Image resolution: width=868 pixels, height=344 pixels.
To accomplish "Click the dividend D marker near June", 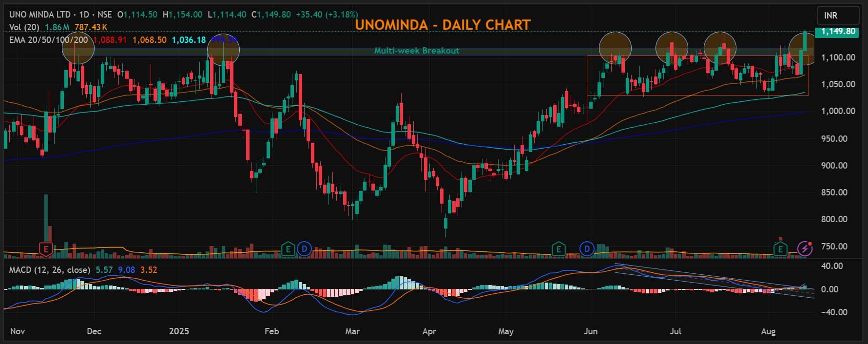I will tap(587, 249).
